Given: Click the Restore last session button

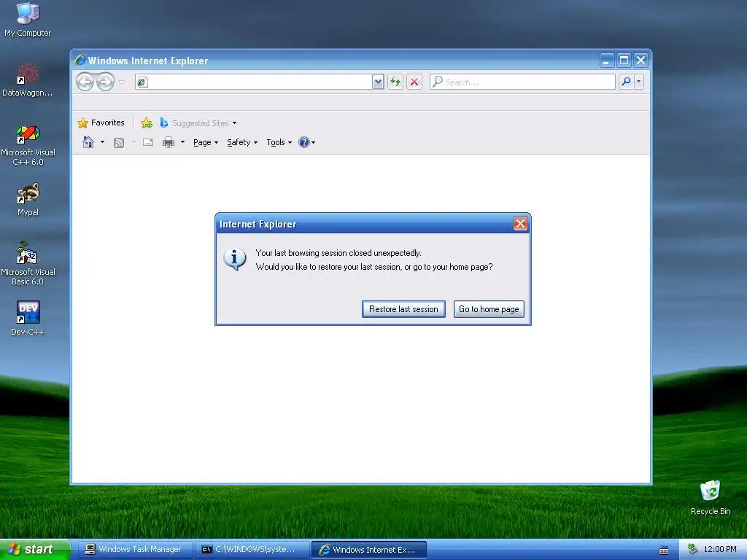Looking at the screenshot, I should (403, 309).
